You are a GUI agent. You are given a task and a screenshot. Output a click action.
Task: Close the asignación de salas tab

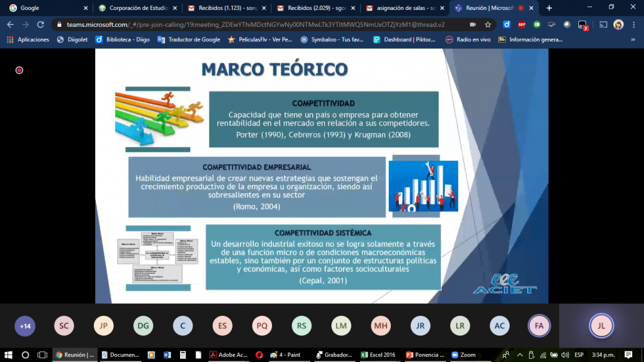point(442,8)
